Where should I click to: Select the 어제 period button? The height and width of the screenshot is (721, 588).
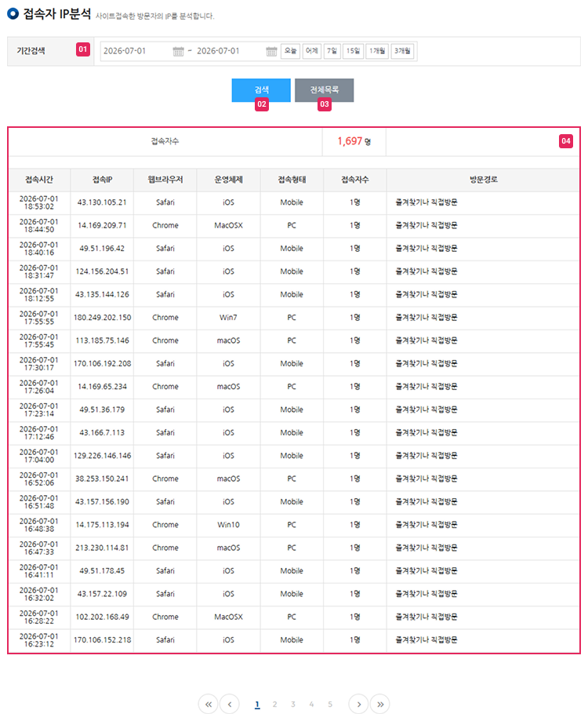(x=312, y=50)
